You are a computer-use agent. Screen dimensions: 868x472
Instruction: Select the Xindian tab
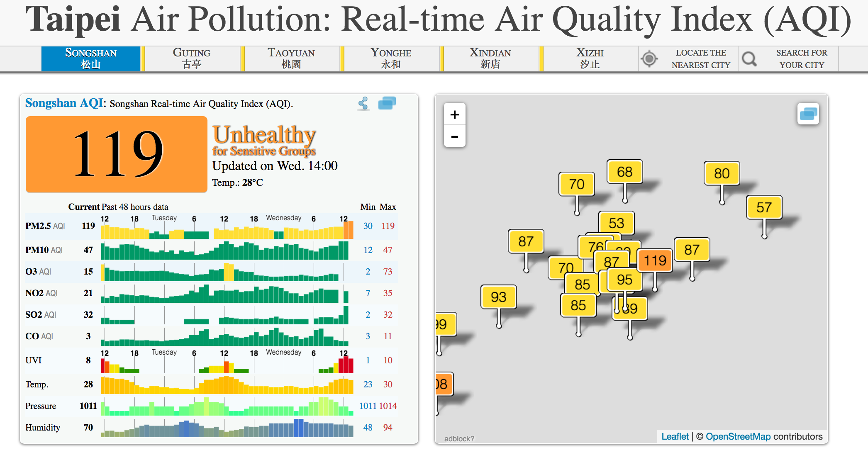490,58
